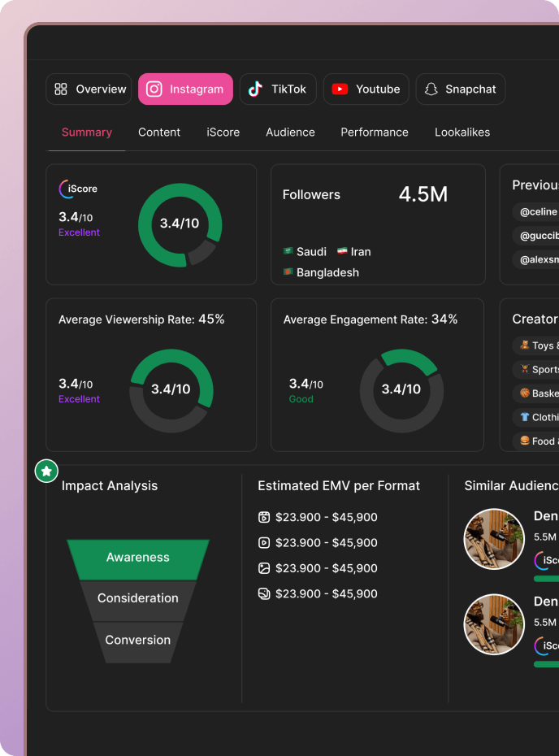The height and width of the screenshot is (756, 559).
Task: Click the Toys teddy bear icon
Action: [525, 345]
